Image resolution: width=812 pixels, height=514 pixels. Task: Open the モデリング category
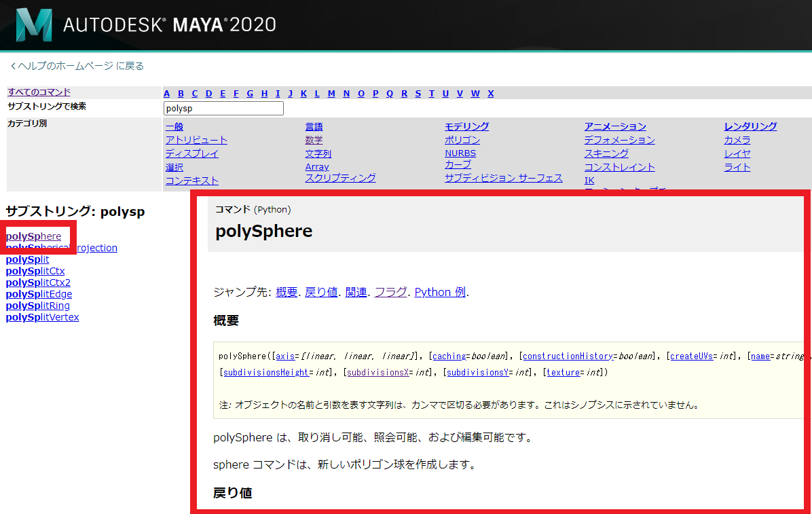coord(466,126)
